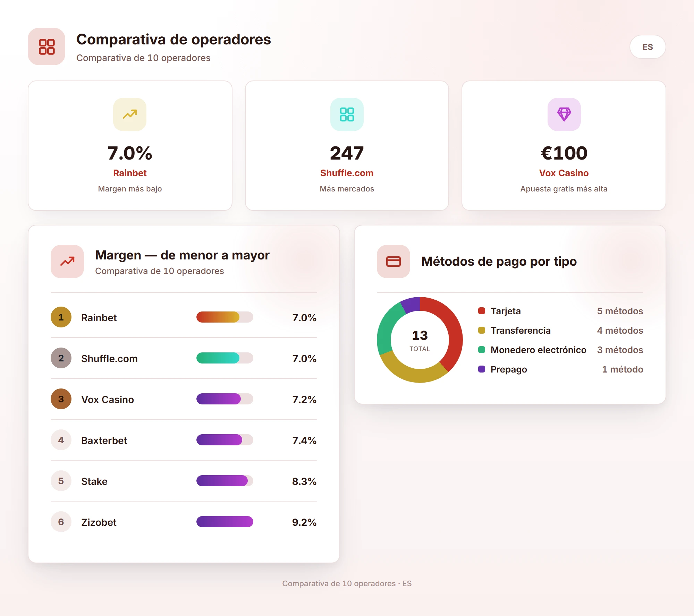694x616 pixels.
Task: Click the Prepago legend label
Action: tap(509, 369)
